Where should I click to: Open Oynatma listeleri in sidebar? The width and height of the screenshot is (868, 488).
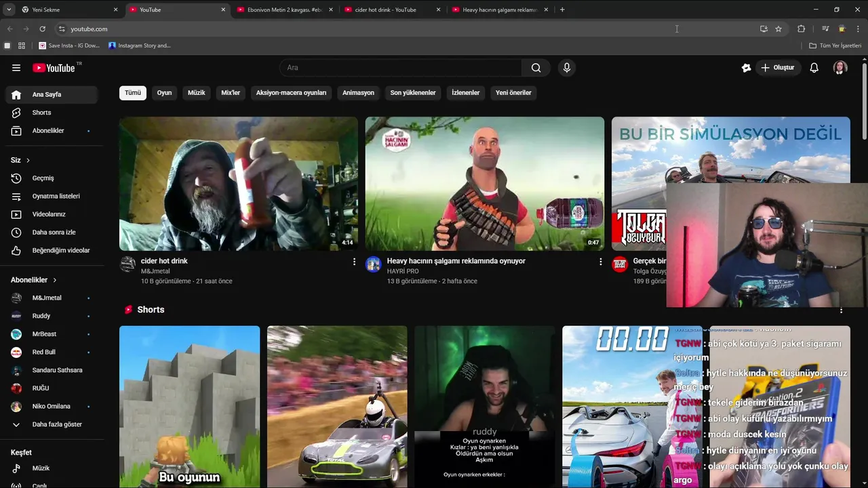[52, 197]
